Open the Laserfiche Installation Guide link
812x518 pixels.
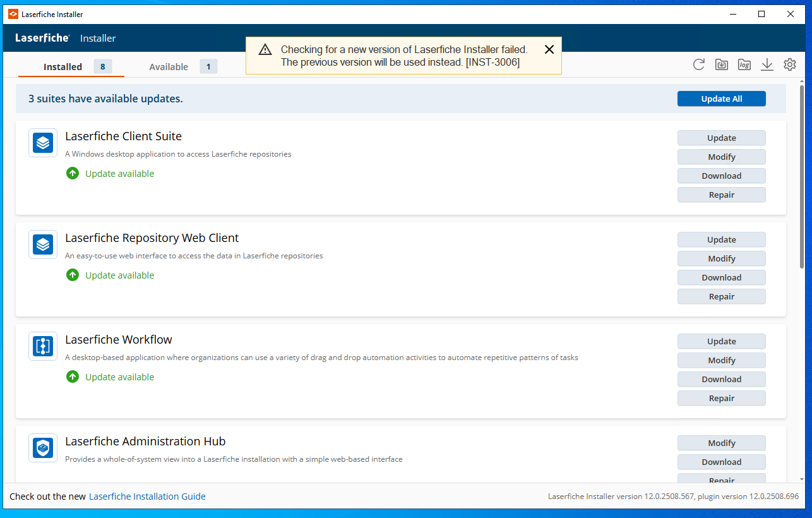(147, 497)
